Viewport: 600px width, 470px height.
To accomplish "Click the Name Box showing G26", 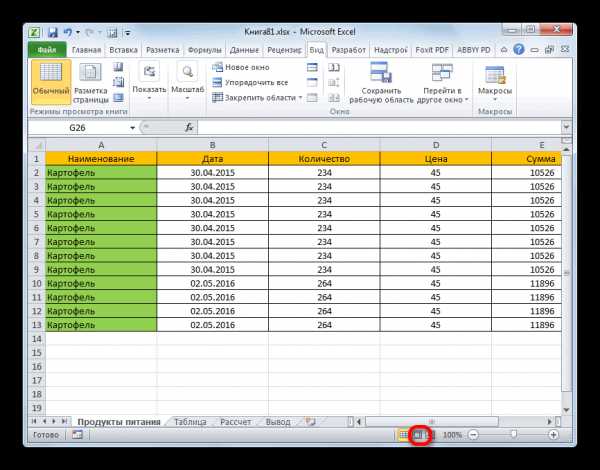I will pos(78,128).
